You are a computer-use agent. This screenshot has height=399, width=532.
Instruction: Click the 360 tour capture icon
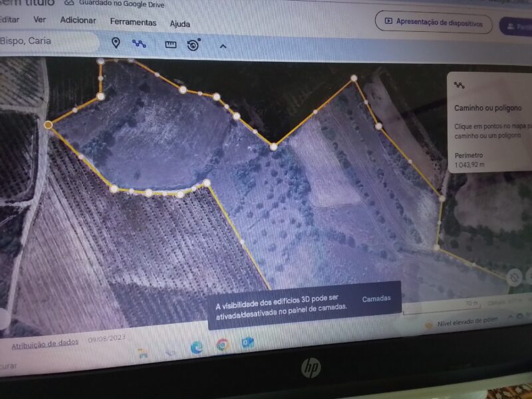(x=194, y=45)
